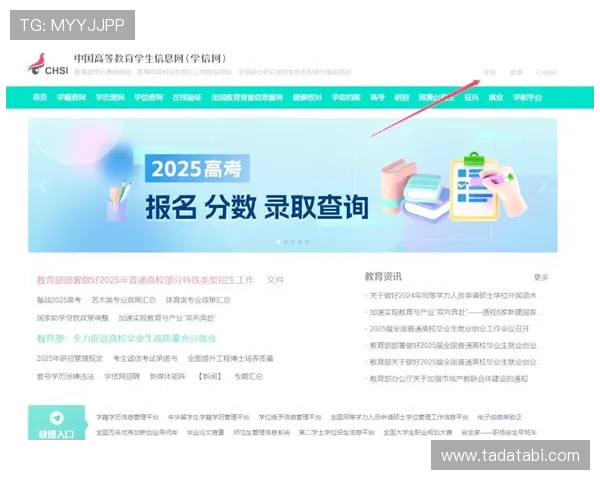Open the 艺术类专业政策汇总 link

click(x=123, y=300)
